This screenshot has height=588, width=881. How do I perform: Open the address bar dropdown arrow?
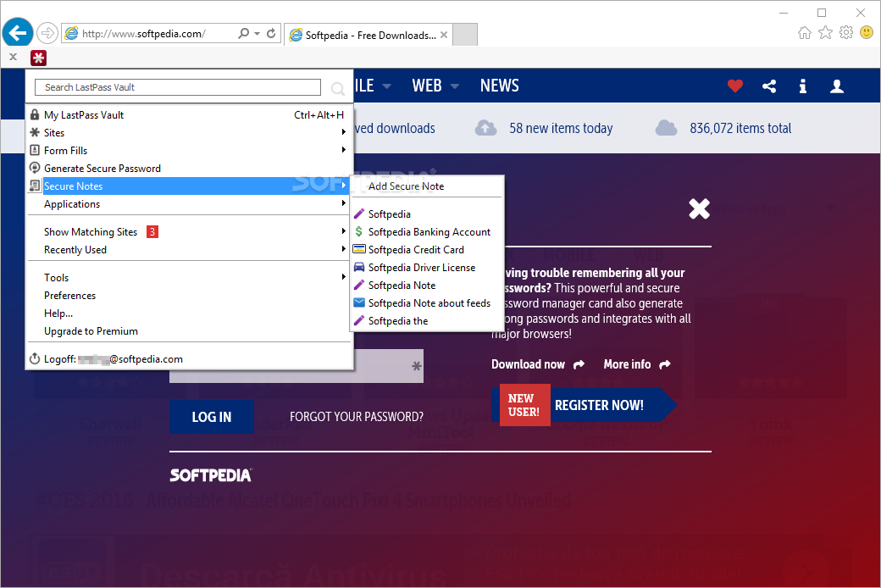tap(257, 34)
